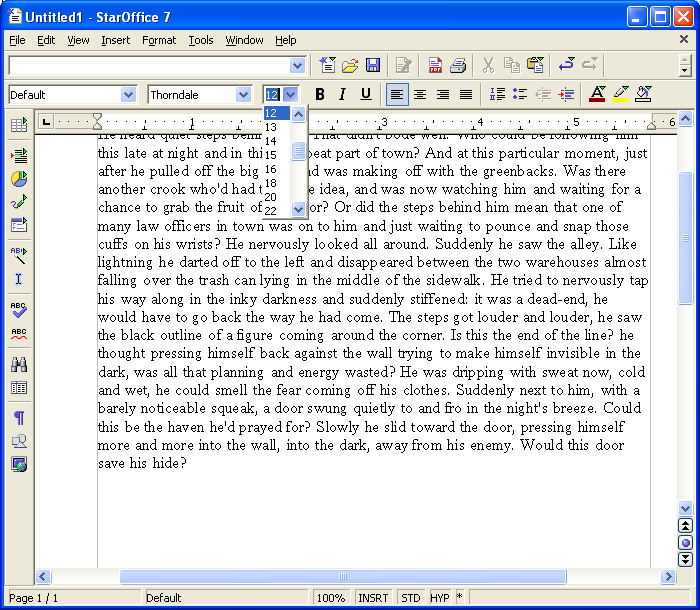Click the Cut scissors icon
Viewport: 700px width, 610px height.
[x=488, y=66]
